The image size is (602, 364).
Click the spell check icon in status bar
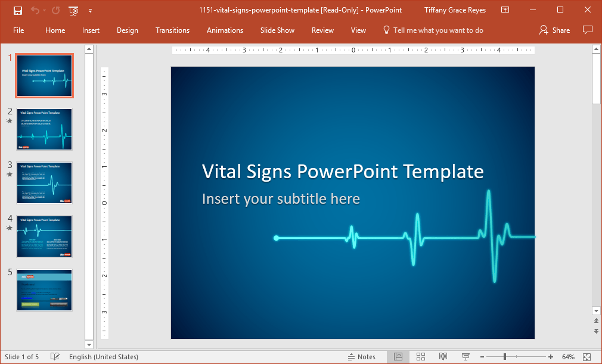tap(55, 357)
